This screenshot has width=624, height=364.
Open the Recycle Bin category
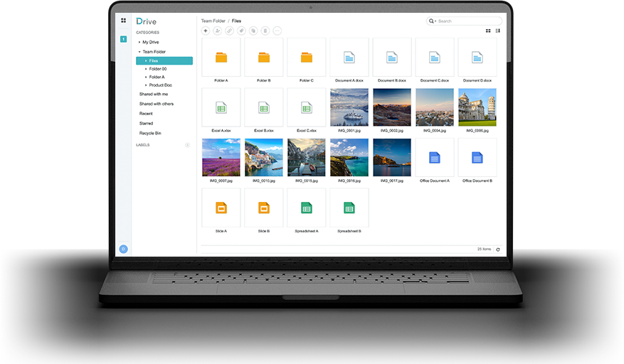click(151, 133)
